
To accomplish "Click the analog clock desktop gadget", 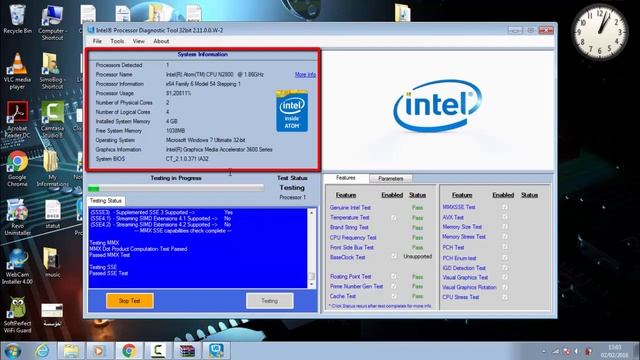I will (600, 32).
